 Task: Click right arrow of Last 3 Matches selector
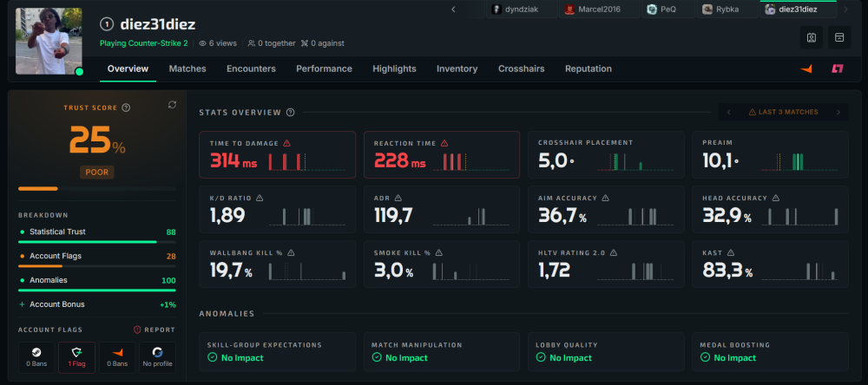coord(838,113)
